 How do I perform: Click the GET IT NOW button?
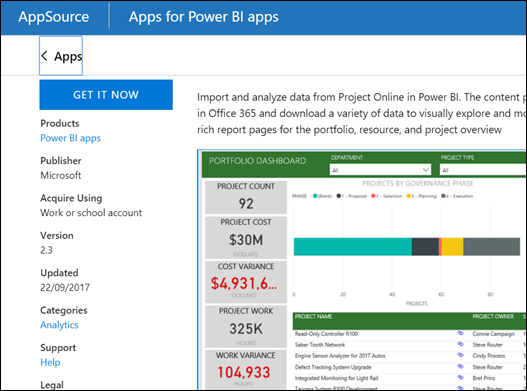pos(106,95)
